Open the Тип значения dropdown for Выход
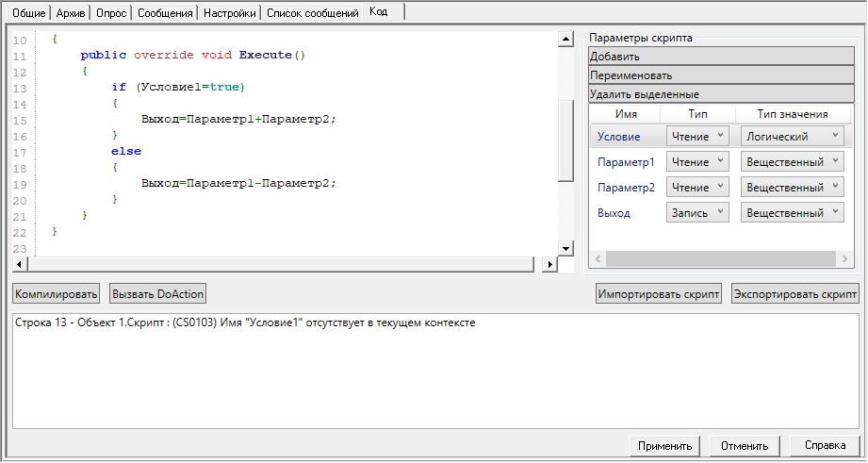Viewport: 868px width, 463px height. tap(793, 213)
